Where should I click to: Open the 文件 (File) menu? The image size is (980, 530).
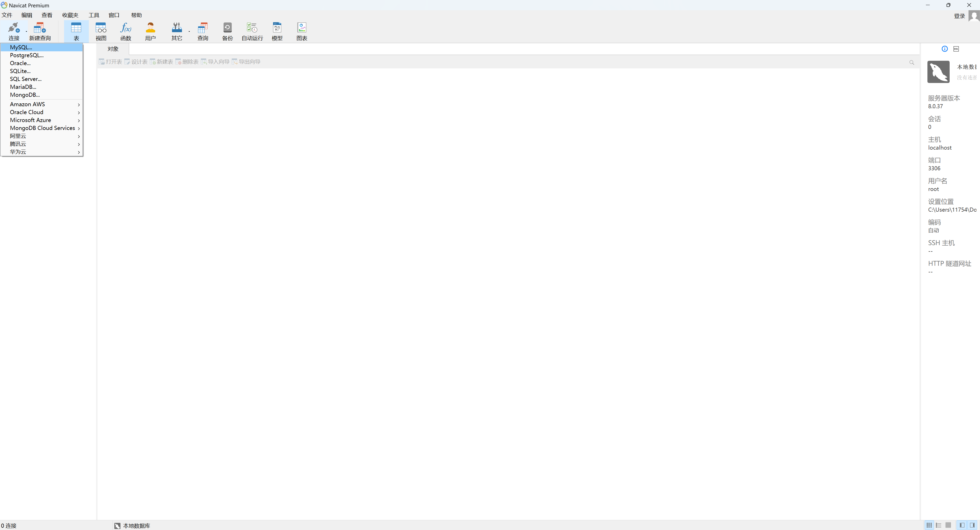pyautogui.click(x=7, y=15)
